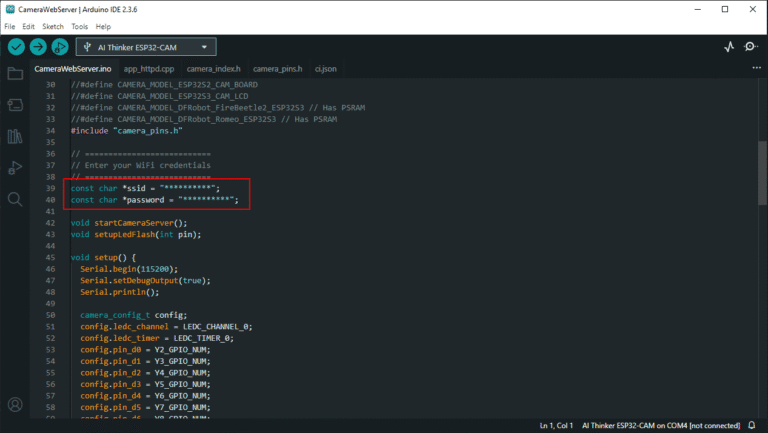This screenshot has height=433, width=768.
Task: Switch to the camera_pins.h tab
Action: point(278,69)
